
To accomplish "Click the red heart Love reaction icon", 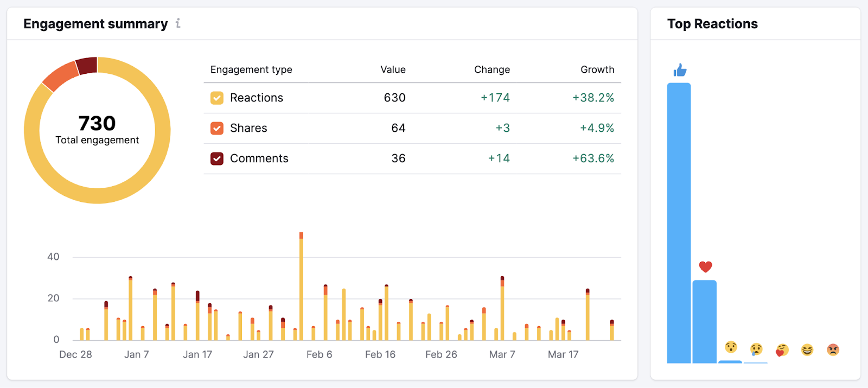I will click(x=705, y=266).
